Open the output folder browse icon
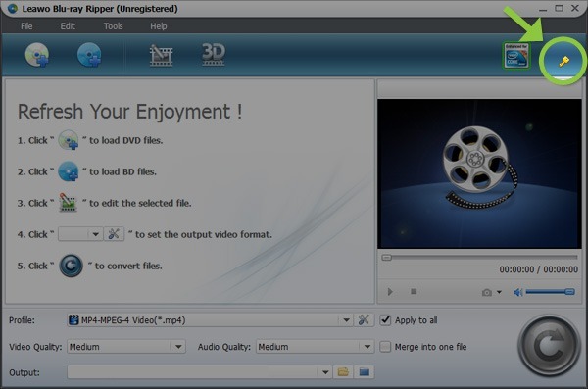Screen dimensions: 588x389 pyautogui.click(x=343, y=372)
